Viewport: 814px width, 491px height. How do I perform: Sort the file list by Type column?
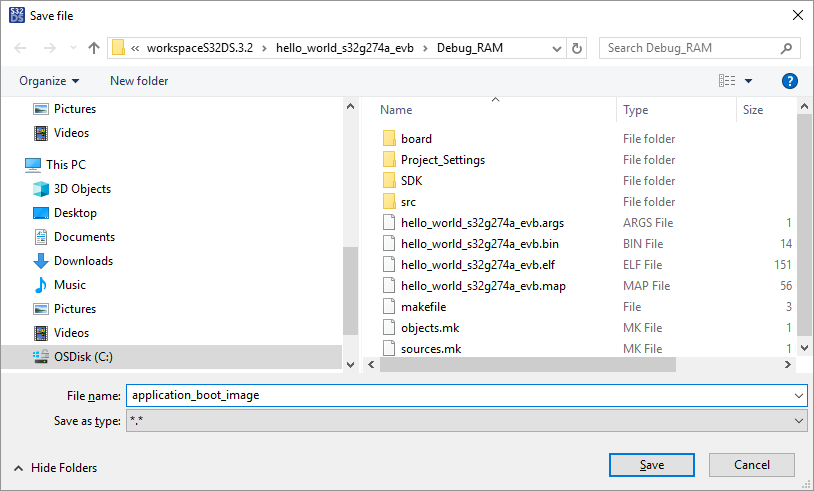click(636, 110)
